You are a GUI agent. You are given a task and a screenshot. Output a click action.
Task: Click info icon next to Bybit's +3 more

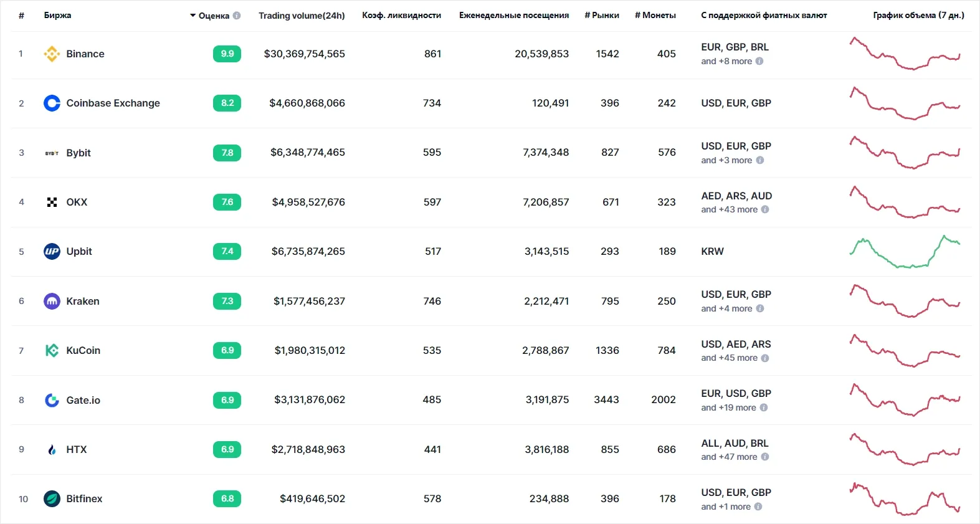point(760,160)
